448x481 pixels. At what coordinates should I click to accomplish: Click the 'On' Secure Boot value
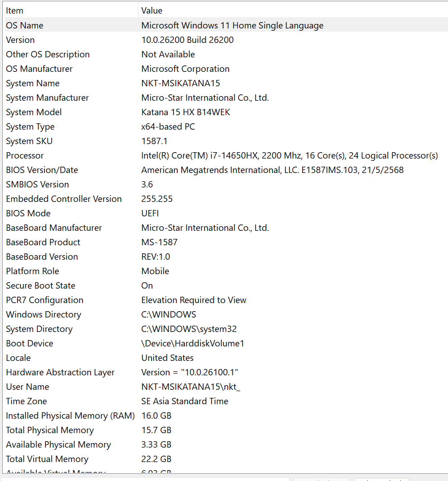point(147,285)
